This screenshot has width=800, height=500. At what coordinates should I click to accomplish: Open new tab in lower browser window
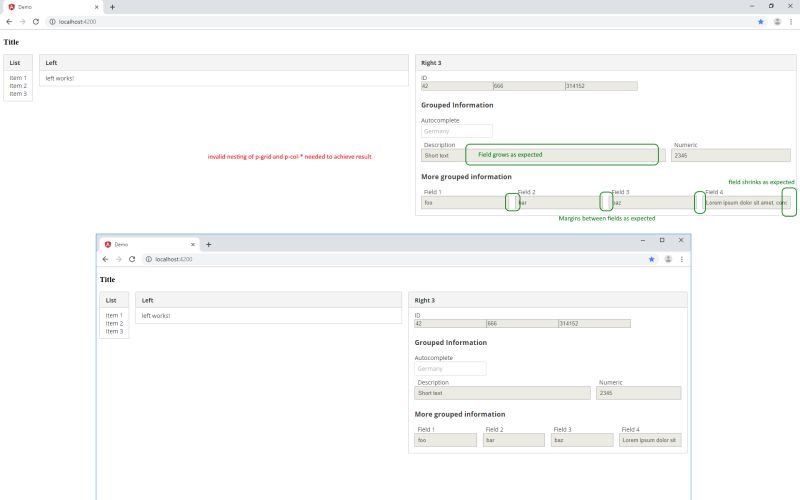[x=208, y=244]
